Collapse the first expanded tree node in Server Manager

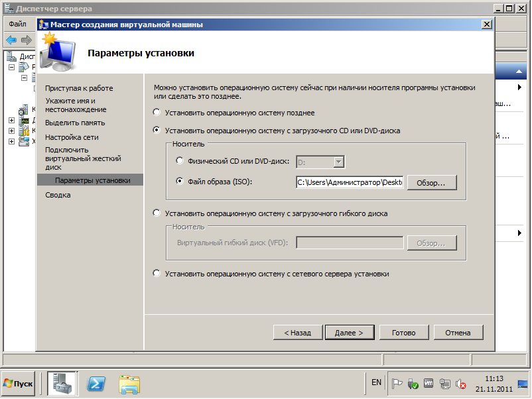point(11,67)
